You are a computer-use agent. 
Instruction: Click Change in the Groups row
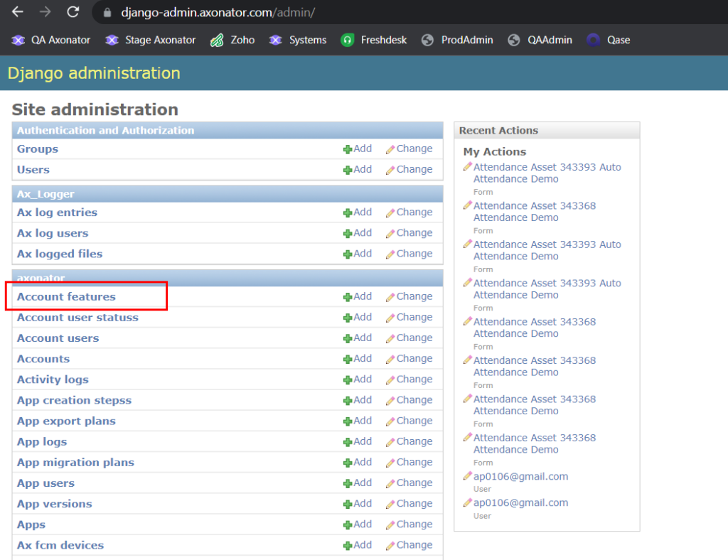[409, 149]
